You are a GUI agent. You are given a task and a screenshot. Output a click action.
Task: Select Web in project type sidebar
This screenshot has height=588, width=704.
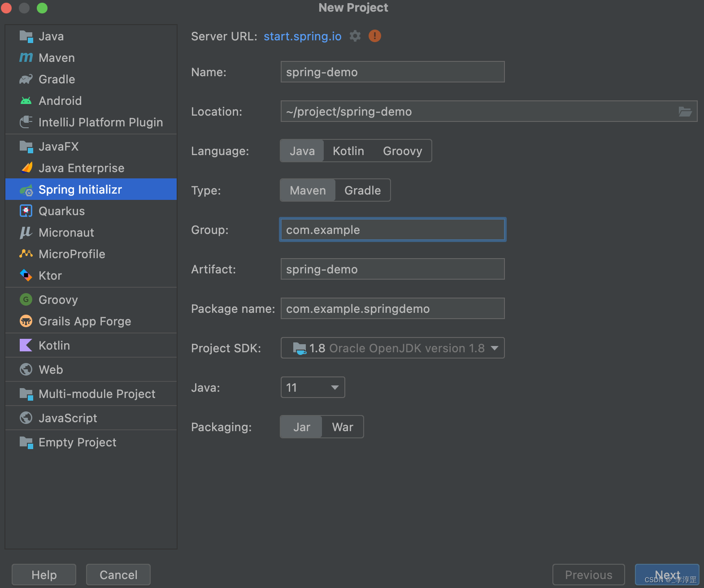click(91, 370)
